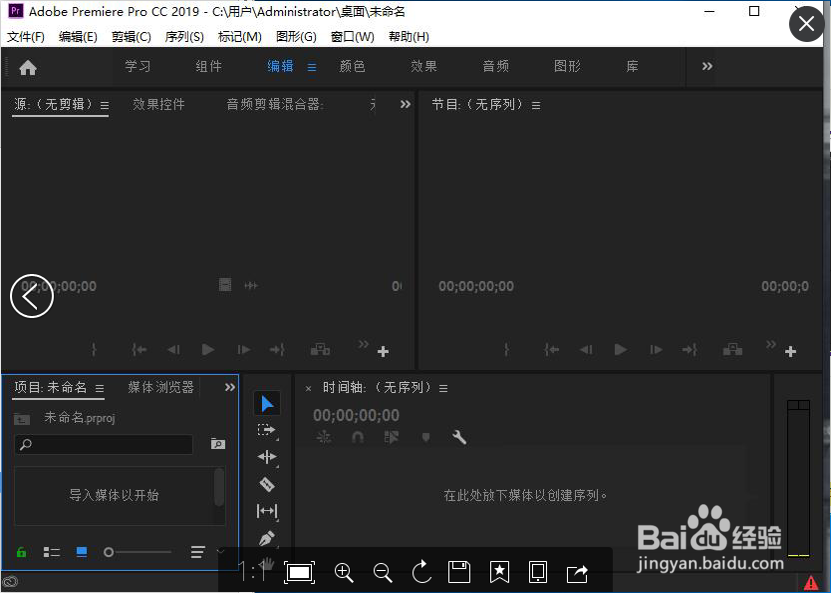Toggle Snap in Timeline magnet icon
The image size is (831, 593).
pos(358,437)
